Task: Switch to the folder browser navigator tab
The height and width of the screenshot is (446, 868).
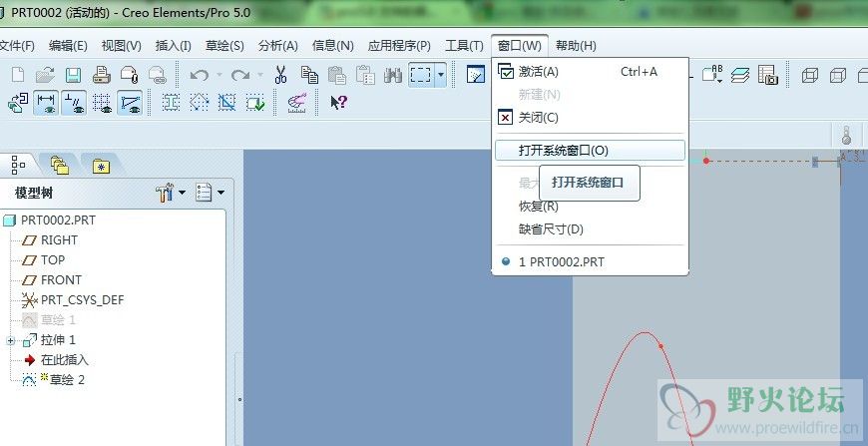Action: pyautogui.click(x=59, y=165)
